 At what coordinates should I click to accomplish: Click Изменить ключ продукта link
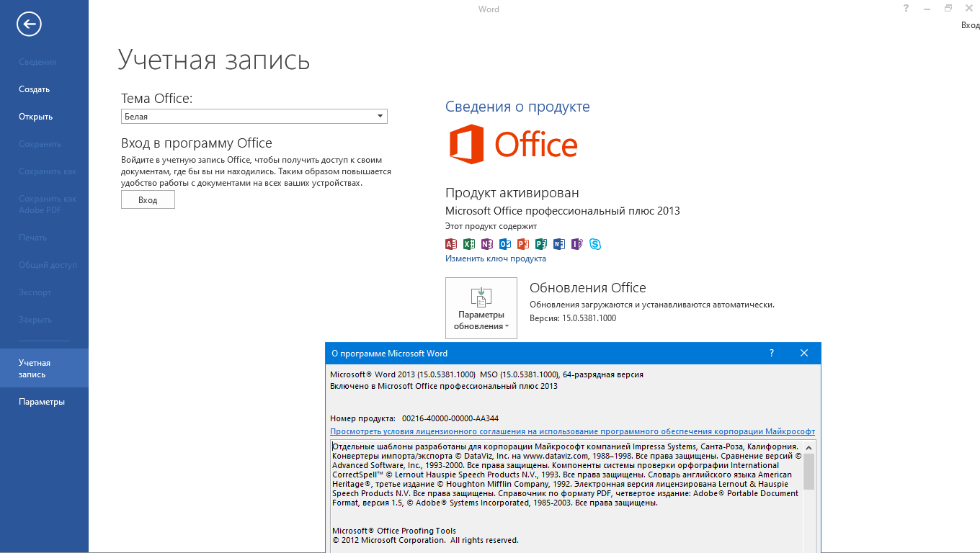pos(496,258)
